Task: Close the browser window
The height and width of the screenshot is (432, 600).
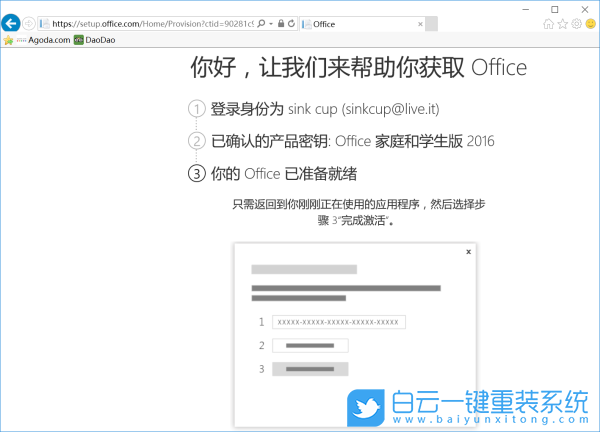Action: point(585,9)
